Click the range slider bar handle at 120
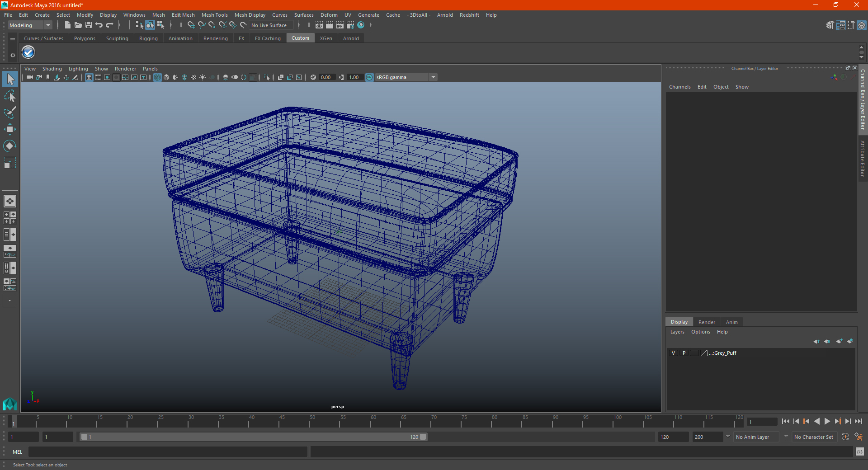The image size is (868, 470). [423, 437]
